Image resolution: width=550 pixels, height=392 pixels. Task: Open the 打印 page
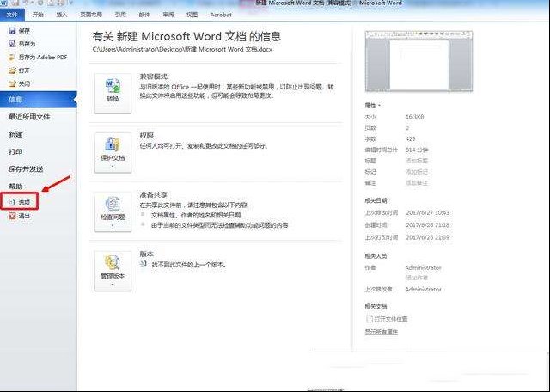click(x=15, y=151)
